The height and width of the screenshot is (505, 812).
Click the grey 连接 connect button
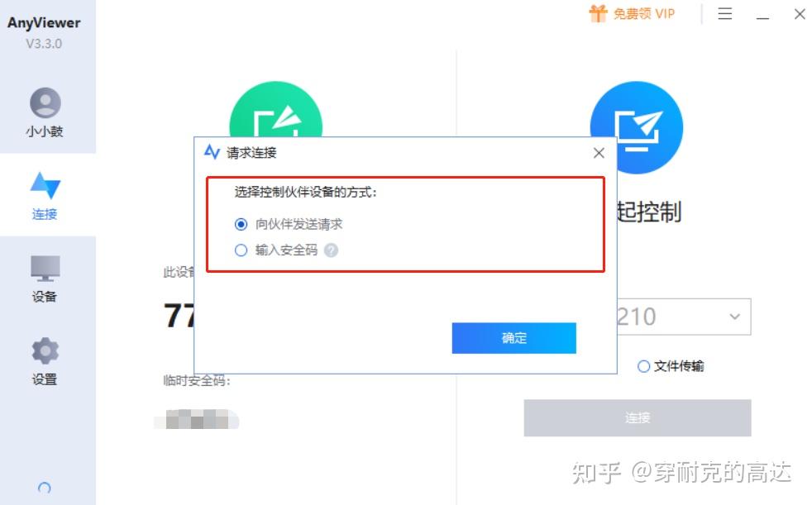[638, 418]
